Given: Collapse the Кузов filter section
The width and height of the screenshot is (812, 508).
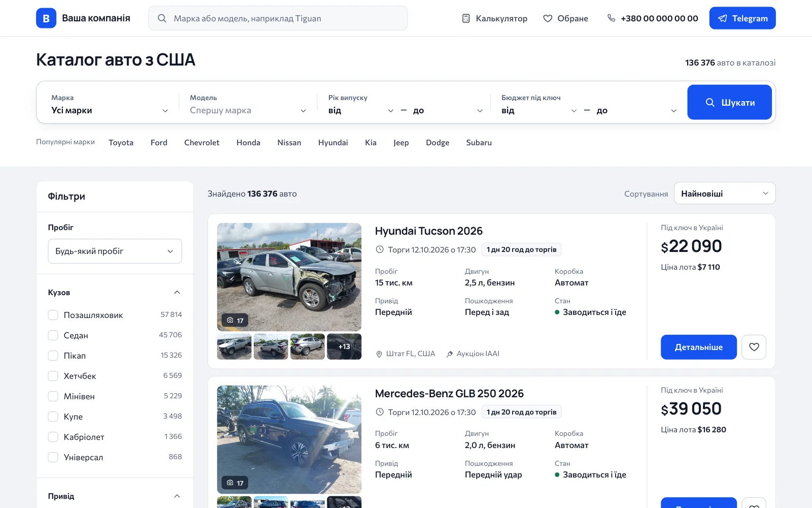Looking at the screenshot, I should (x=177, y=292).
